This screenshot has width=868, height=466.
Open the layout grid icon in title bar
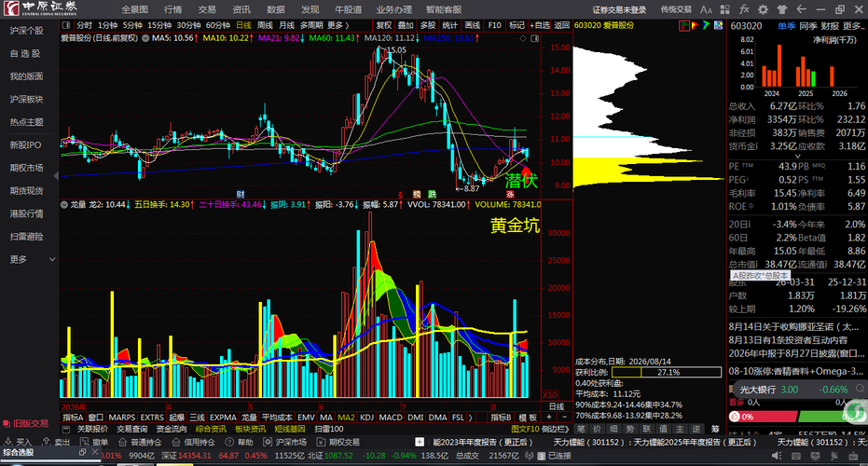point(725,9)
